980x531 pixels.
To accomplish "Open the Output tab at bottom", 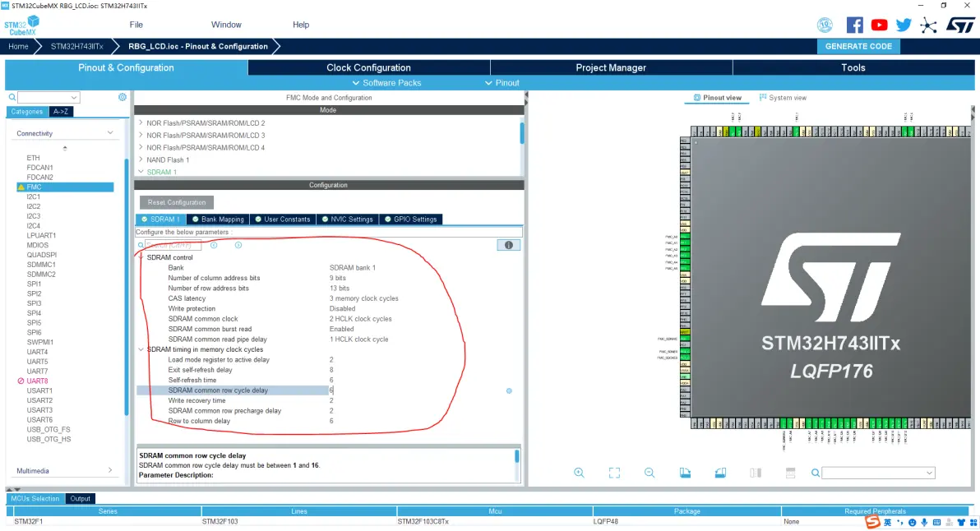I will (x=80, y=498).
